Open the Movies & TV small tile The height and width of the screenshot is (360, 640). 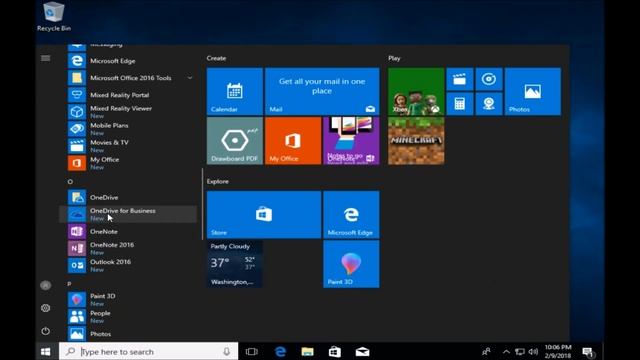460,79
